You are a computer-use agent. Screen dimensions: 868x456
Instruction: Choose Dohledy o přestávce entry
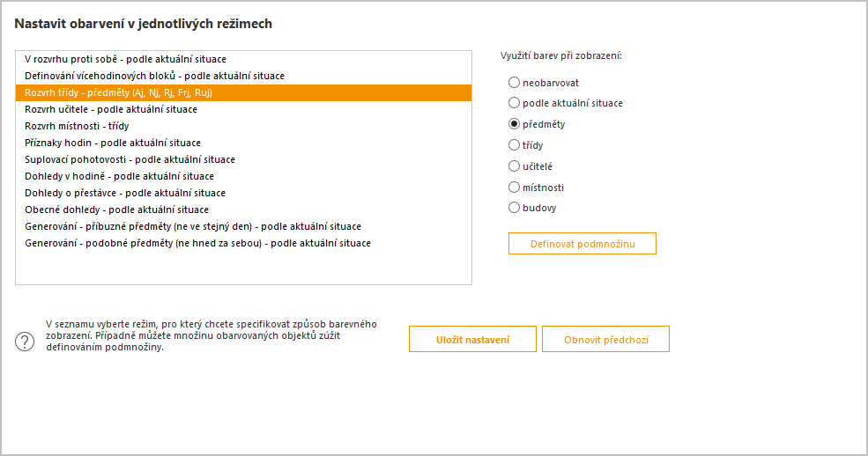pyautogui.click(x=243, y=193)
